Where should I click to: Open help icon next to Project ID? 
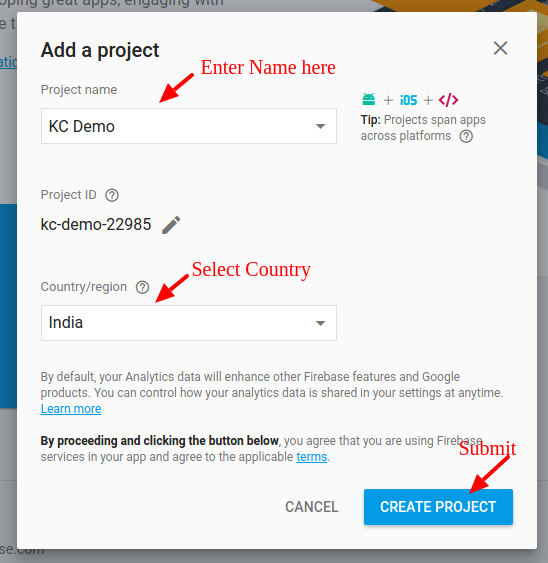click(112, 195)
